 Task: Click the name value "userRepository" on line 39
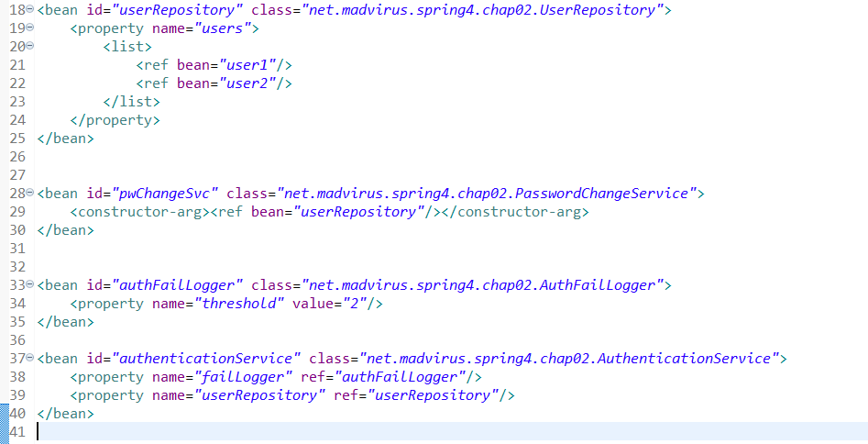259,395
